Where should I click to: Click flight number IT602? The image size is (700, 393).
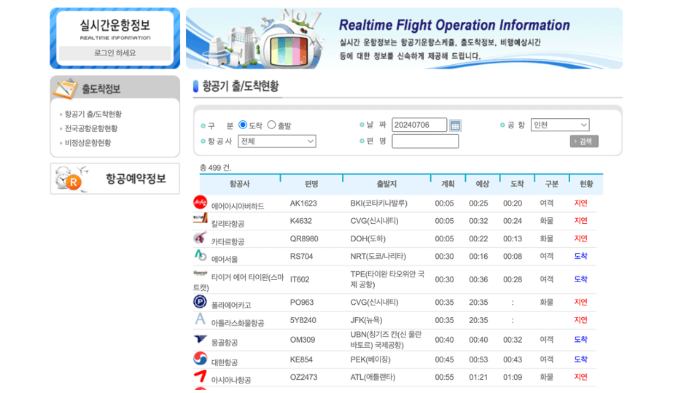click(299, 280)
